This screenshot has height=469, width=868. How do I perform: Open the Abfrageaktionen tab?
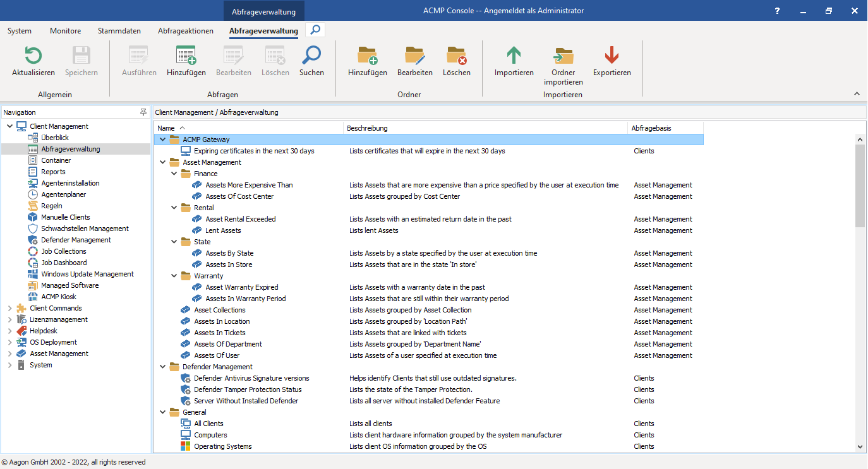point(186,30)
